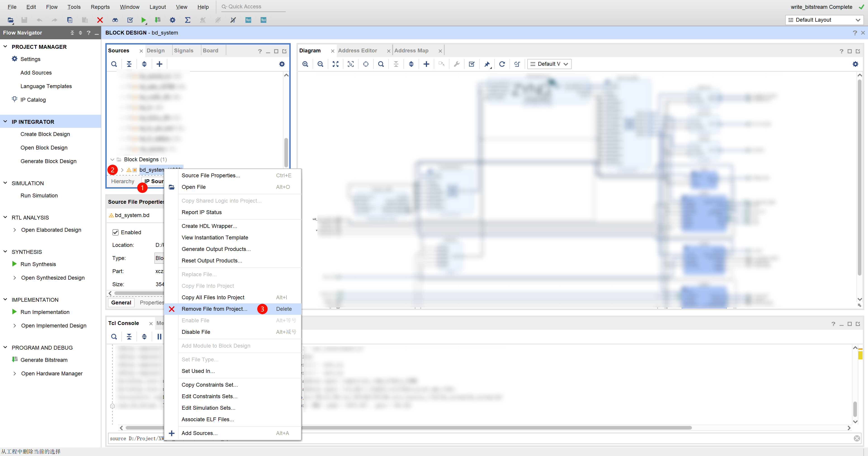Click the red Delete toolbar icon

(100, 20)
